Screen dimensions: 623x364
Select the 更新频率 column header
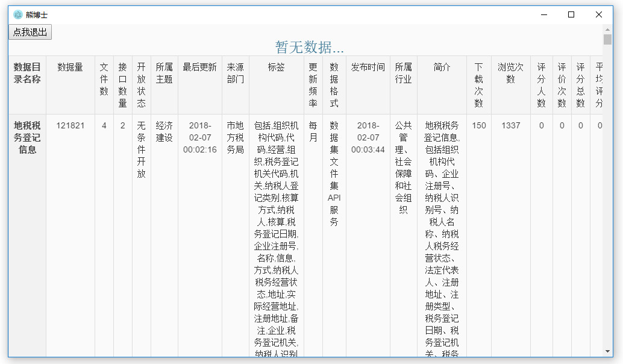tap(313, 85)
